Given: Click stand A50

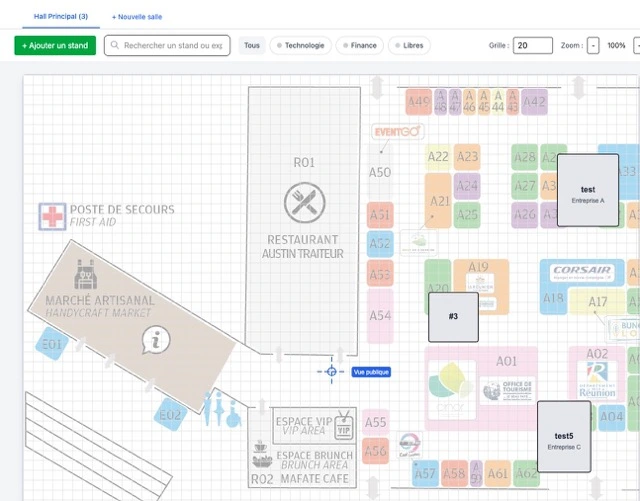Looking at the screenshot, I should (x=380, y=172).
